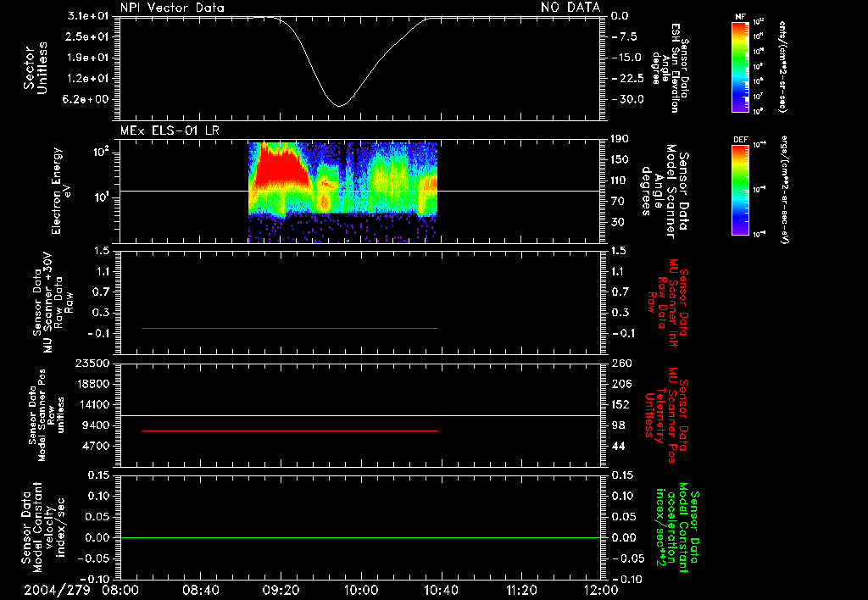Click the red line in MU Scanner Raw panel

tap(290, 328)
